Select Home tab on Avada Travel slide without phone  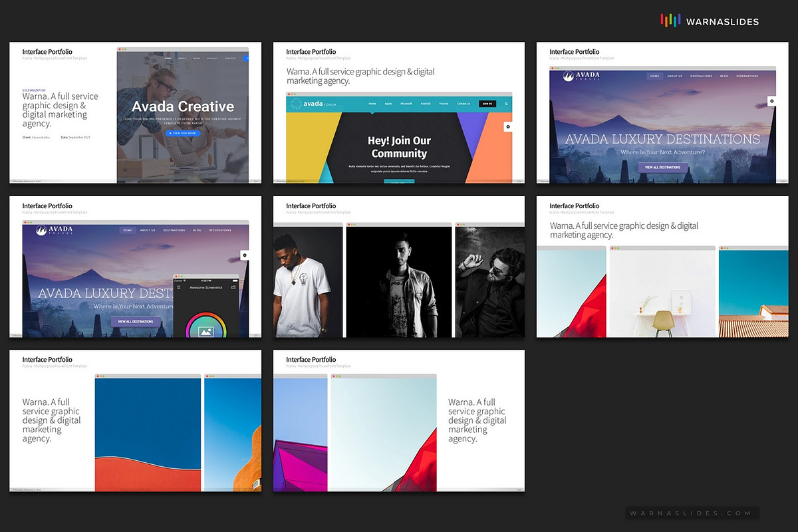[x=655, y=76]
